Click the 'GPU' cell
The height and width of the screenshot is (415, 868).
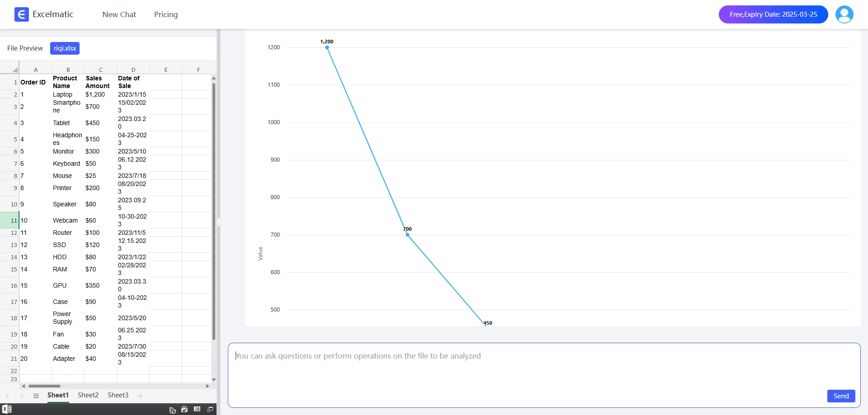pos(68,285)
